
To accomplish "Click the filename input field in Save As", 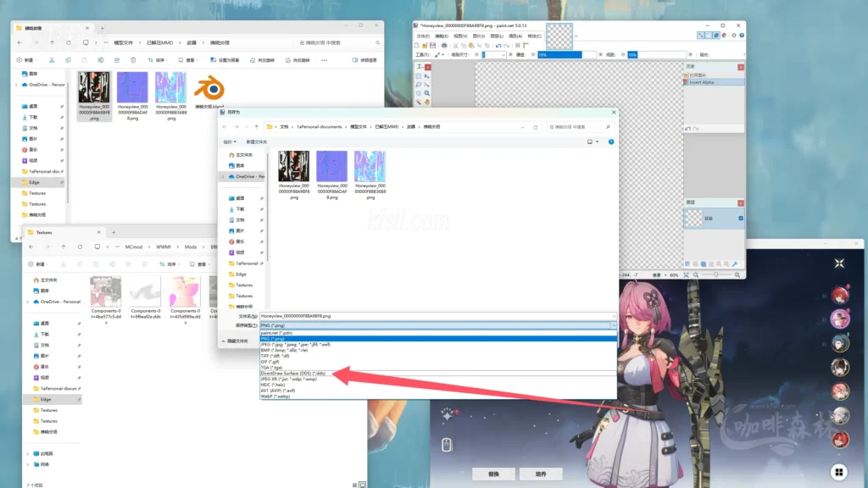I will (x=437, y=315).
